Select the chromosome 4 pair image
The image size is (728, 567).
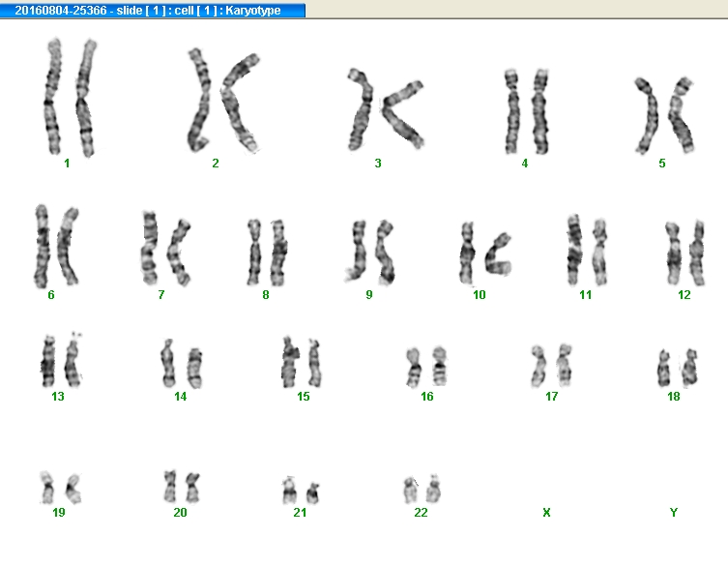(x=527, y=111)
